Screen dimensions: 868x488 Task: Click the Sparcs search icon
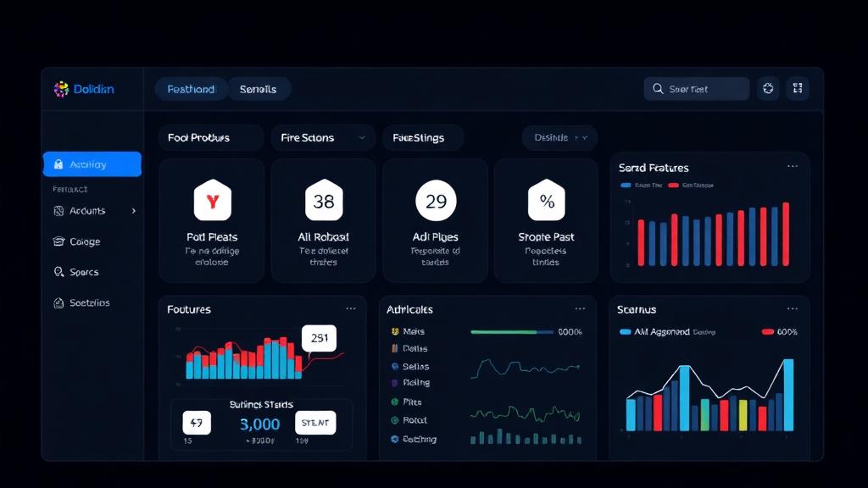tap(58, 272)
